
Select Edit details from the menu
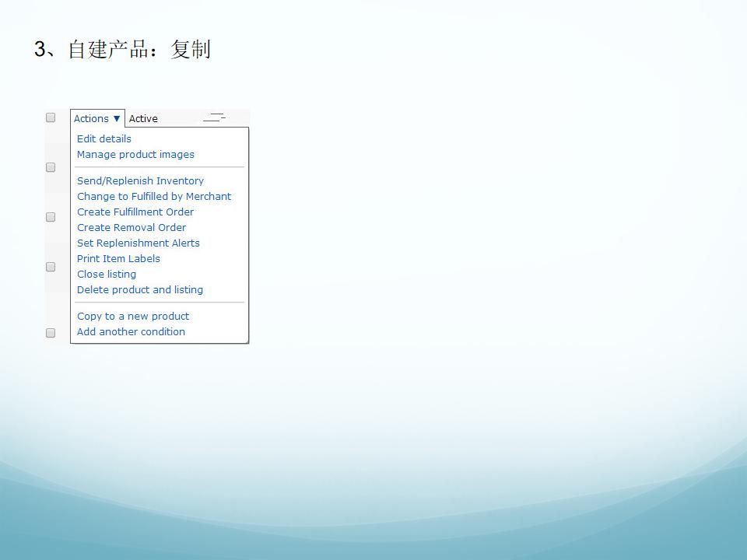(103, 138)
